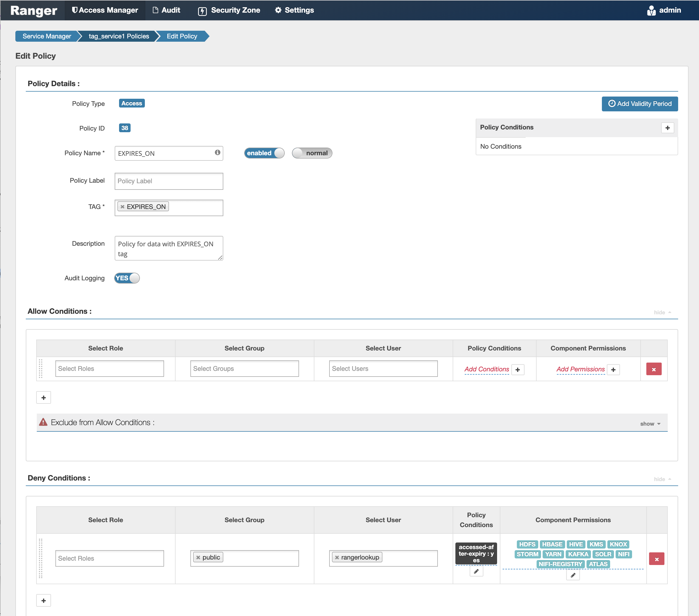The image size is (699, 616).
Task: Remove rangerlookup user from deny row
Action: tap(337, 558)
